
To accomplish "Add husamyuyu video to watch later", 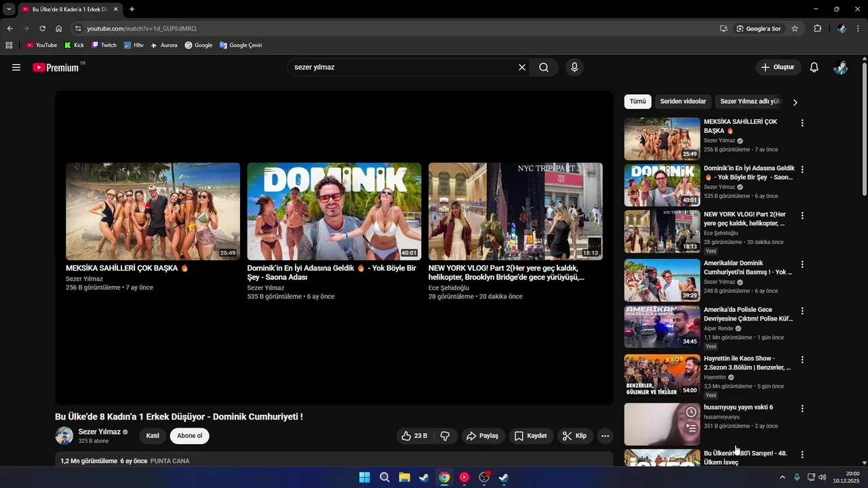I will point(691,412).
